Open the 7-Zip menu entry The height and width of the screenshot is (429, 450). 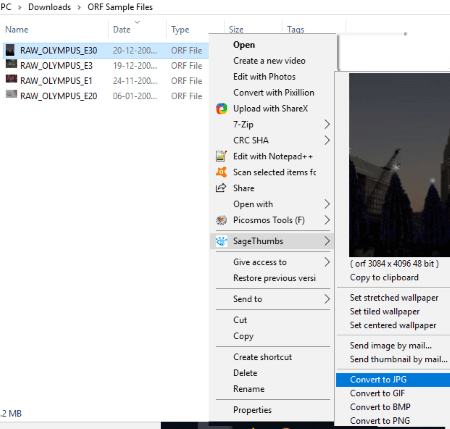243,125
